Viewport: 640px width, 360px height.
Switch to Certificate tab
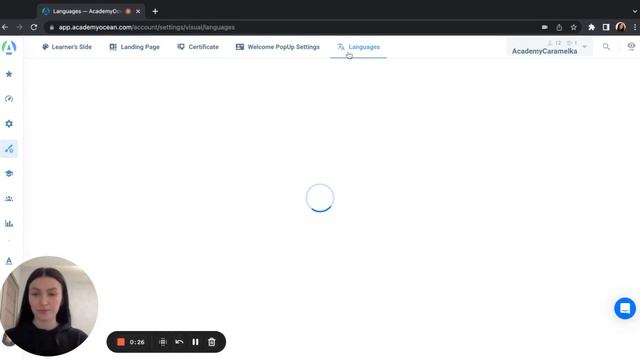[x=198, y=47]
